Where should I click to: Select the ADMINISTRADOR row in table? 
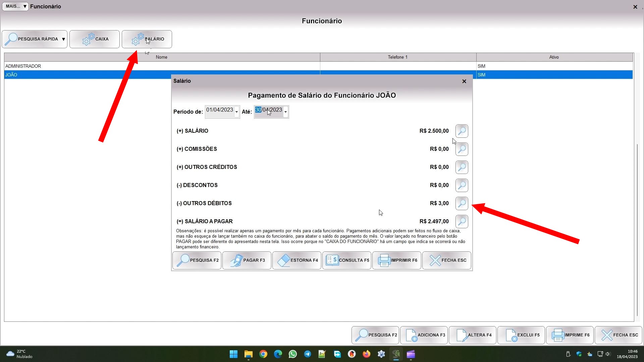(161, 66)
